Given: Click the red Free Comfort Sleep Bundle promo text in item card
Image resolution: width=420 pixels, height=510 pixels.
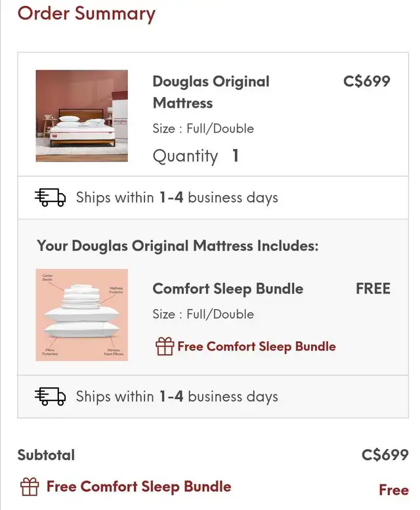Looking at the screenshot, I should 257,347.
